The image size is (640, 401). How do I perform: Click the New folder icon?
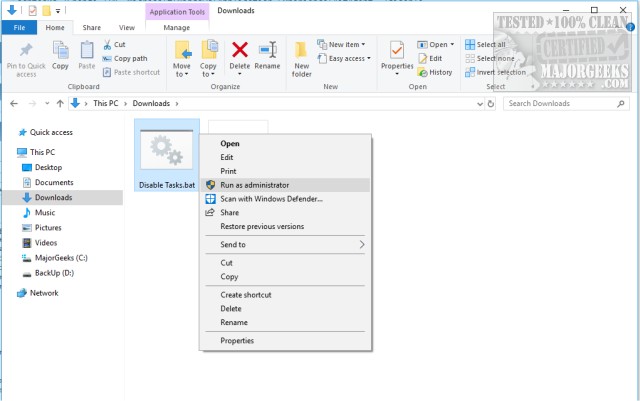(301, 51)
